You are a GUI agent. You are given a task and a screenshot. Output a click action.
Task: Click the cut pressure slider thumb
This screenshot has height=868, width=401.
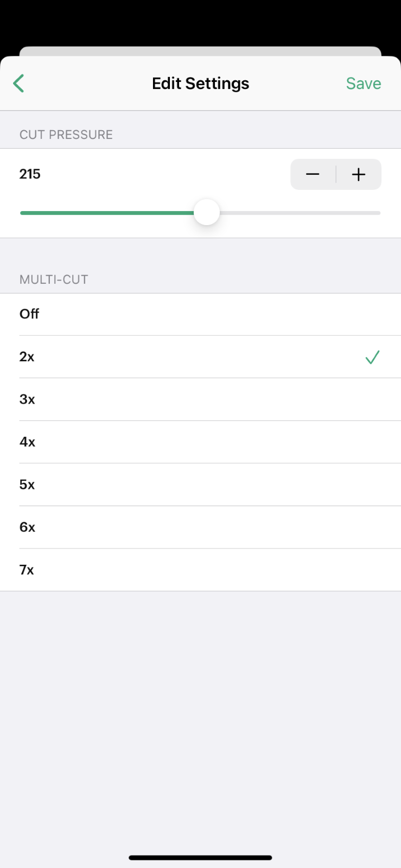click(x=207, y=212)
